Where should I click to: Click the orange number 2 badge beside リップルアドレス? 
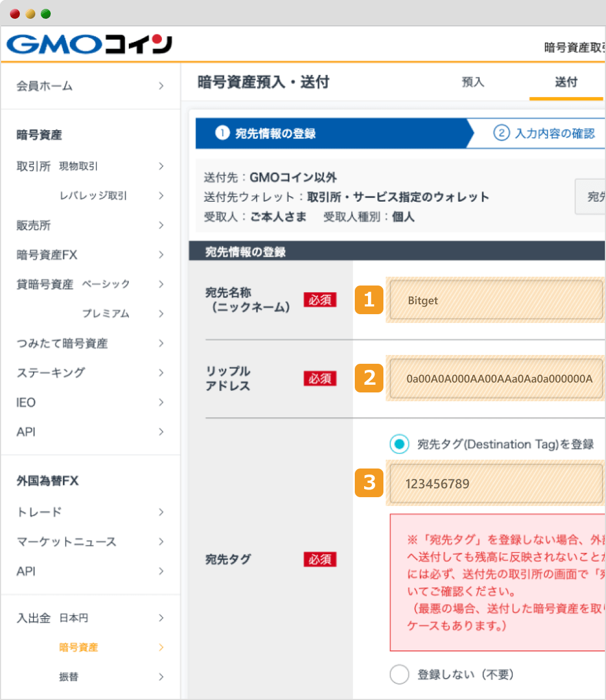369,379
